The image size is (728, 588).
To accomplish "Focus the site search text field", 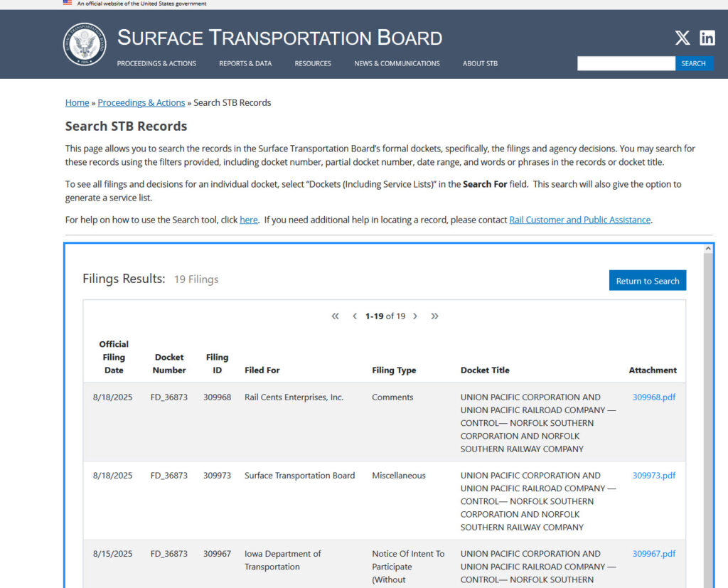I will 626,63.
